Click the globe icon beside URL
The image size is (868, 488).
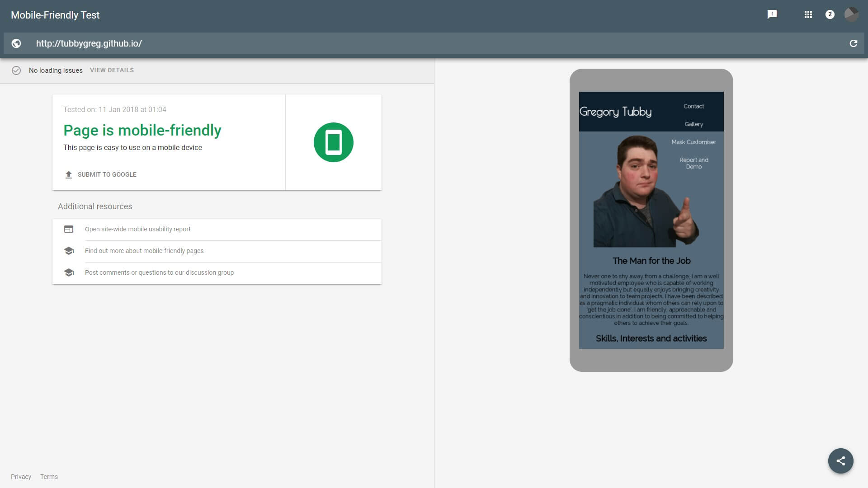pyautogui.click(x=16, y=43)
